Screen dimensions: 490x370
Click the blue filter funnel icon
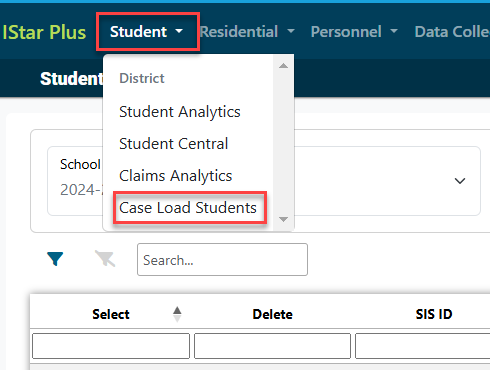[55, 259]
